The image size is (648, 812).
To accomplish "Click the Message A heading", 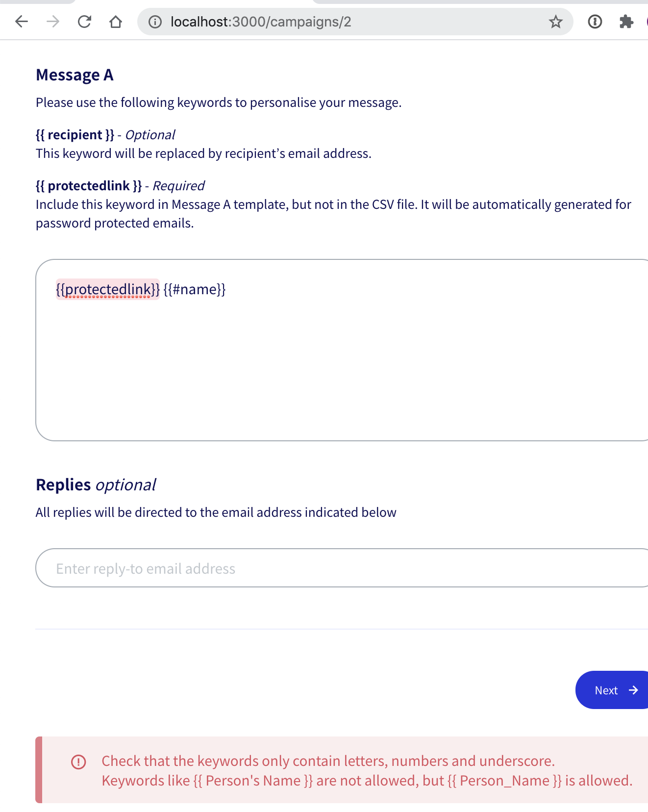I will click(x=74, y=75).
